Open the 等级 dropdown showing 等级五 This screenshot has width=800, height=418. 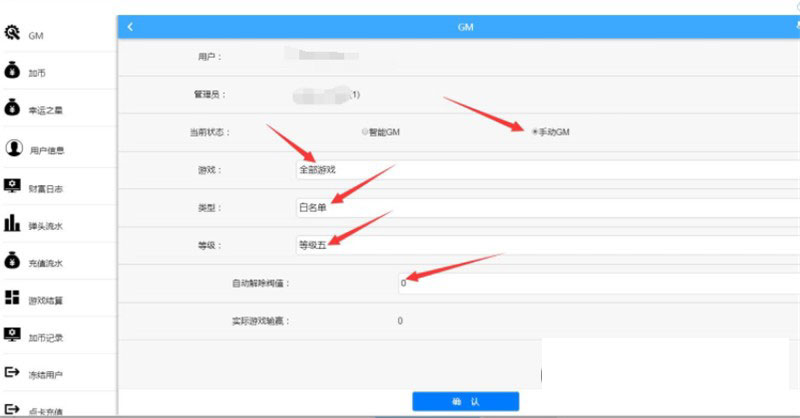click(540, 245)
